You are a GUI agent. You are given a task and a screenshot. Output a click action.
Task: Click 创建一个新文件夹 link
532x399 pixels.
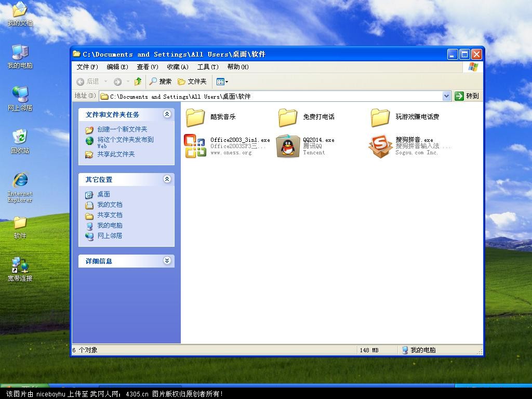122,129
